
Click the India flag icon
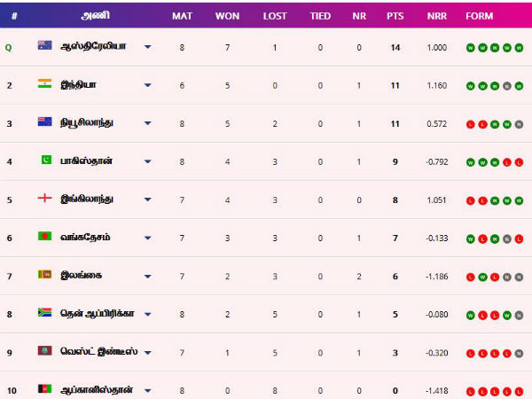(x=44, y=84)
